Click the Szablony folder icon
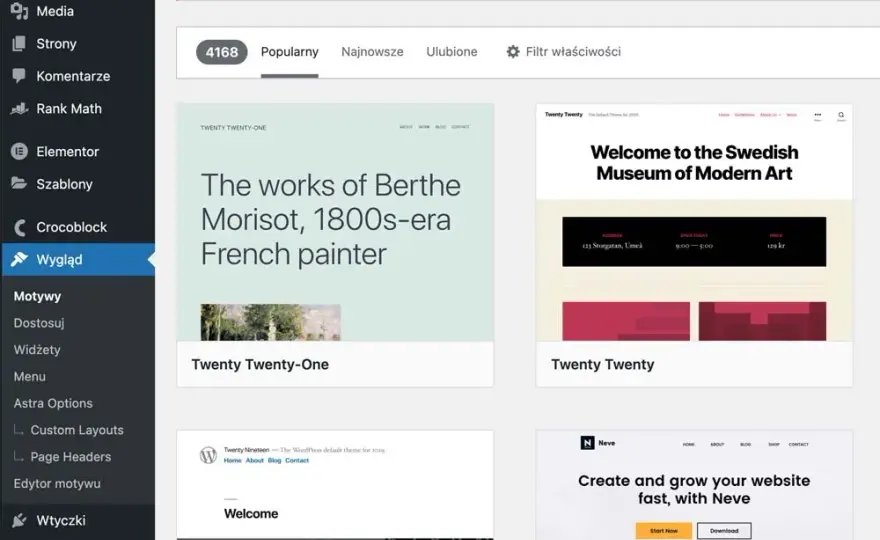Viewport: 880px width, 540px height. click(19, 184)
